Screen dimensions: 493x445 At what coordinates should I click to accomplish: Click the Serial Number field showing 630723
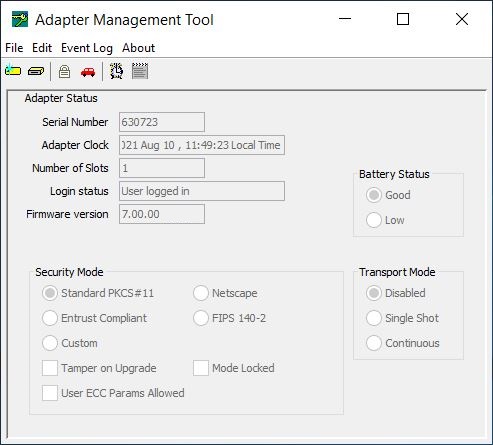coord(162,122)
